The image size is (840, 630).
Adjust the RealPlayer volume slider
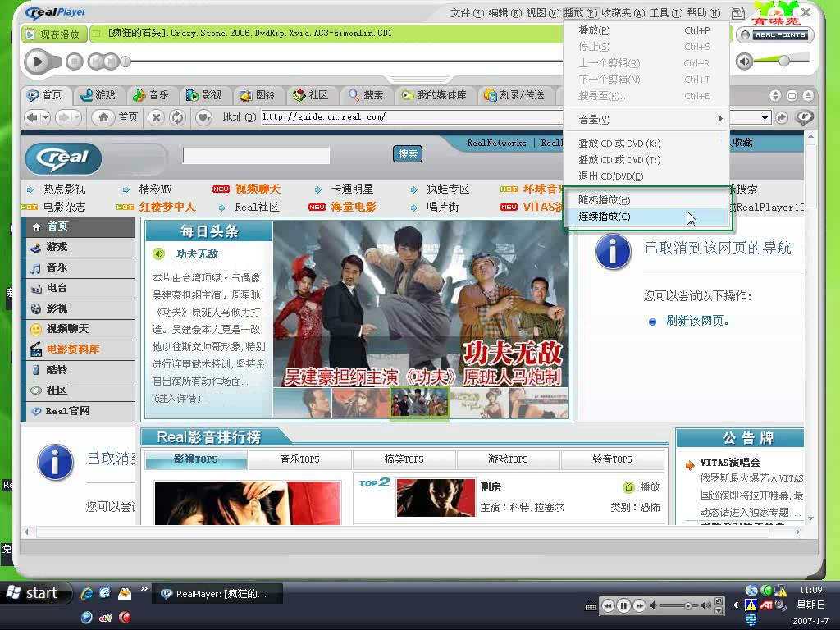tap(784, 60)
